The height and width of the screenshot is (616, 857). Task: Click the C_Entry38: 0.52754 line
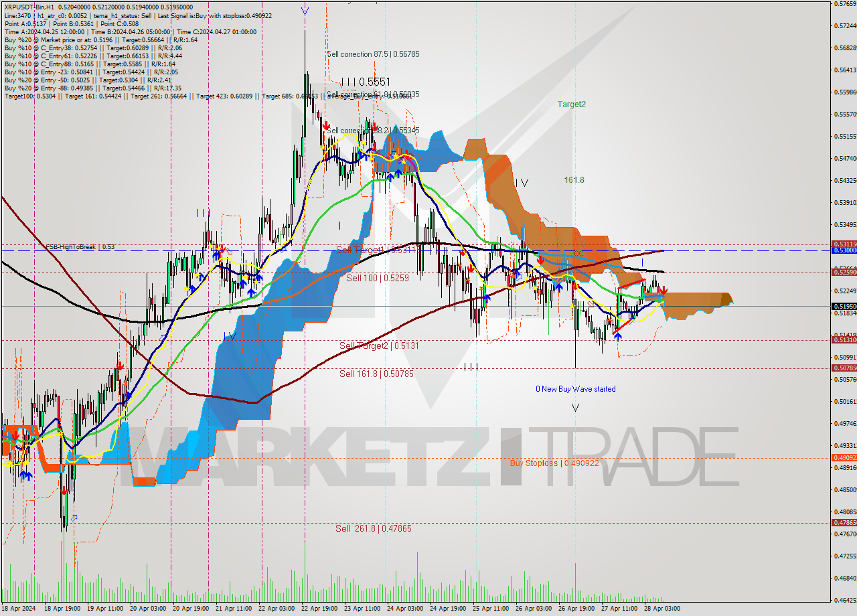92,48
